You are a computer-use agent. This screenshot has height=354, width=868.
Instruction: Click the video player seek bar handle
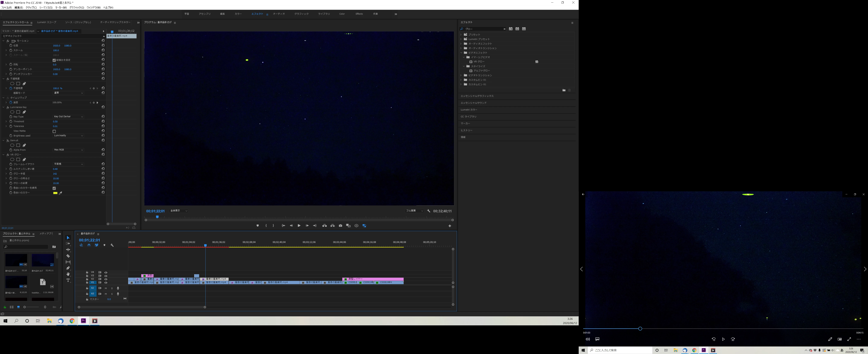point(640,329)
